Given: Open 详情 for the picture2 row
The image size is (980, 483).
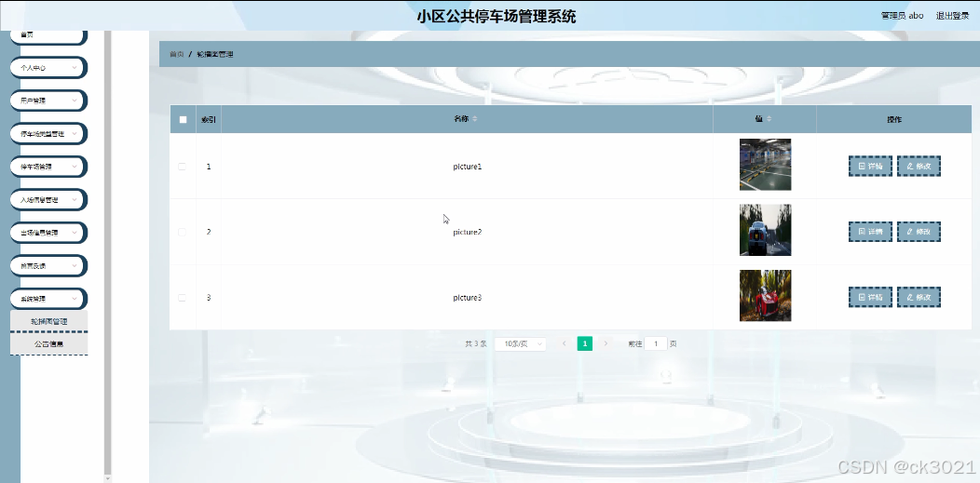Looking at the screenshot, I should tap(870, 232).
